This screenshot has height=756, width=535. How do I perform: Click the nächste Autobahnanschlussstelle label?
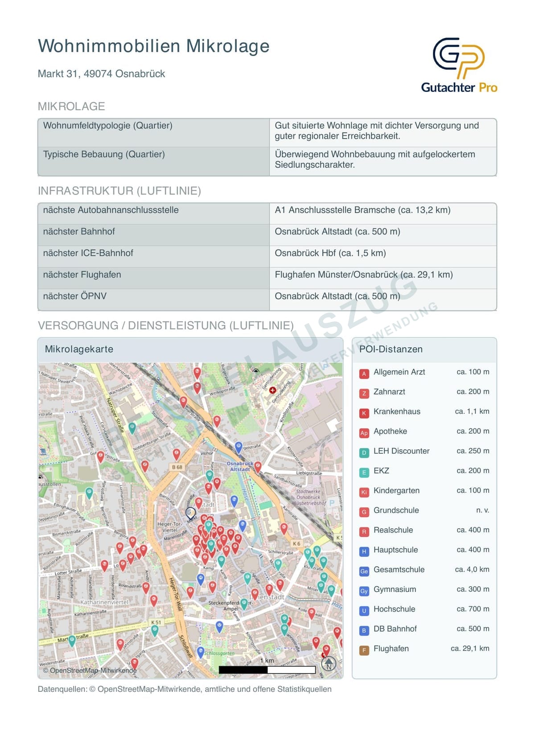pos(111,210)
